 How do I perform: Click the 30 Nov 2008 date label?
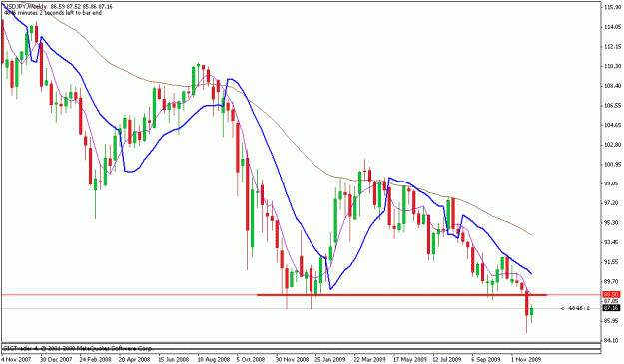pyautogui.click(x=292, y=359)
